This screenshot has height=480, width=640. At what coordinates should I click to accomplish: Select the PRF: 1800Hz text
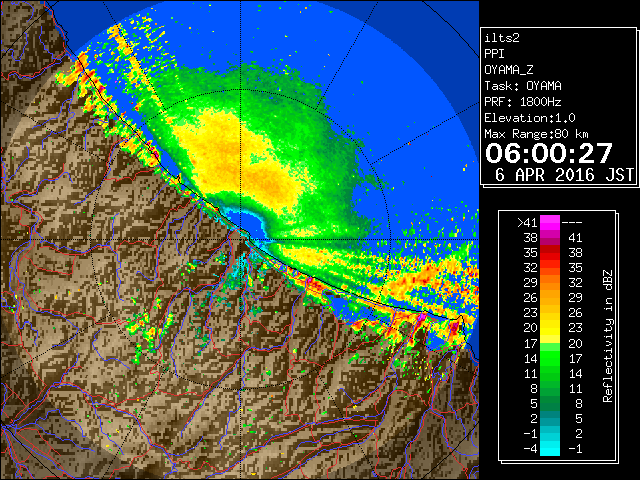[523, 102]
